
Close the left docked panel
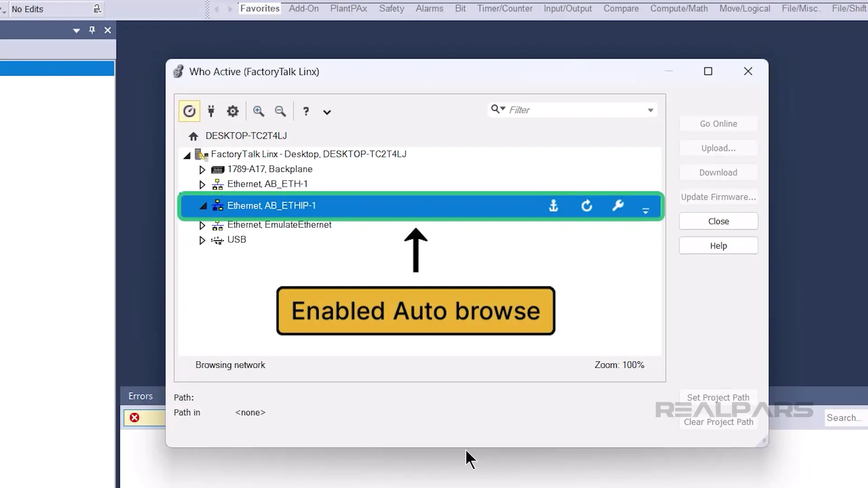point(108,30)
